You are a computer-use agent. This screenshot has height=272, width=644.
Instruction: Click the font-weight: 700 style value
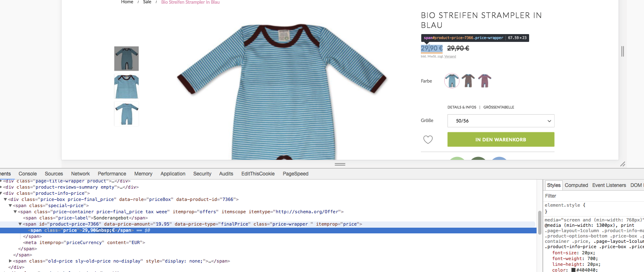point(575,258)
